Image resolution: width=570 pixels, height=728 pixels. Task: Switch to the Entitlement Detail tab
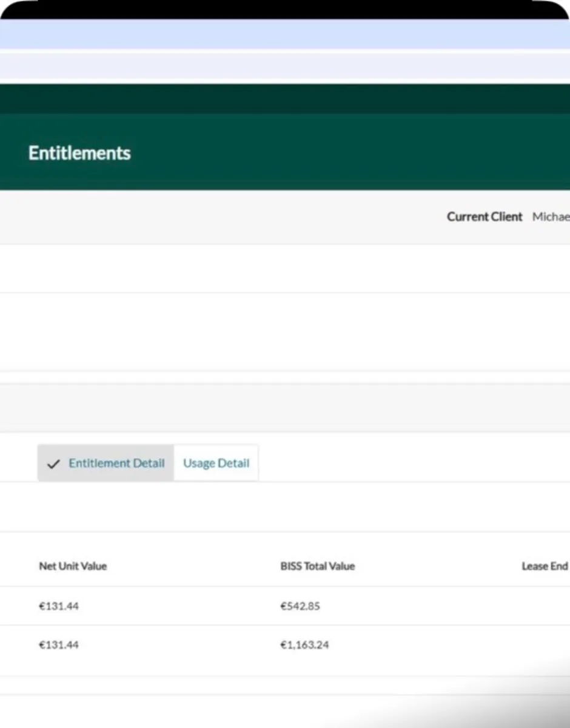click(106, 463)
